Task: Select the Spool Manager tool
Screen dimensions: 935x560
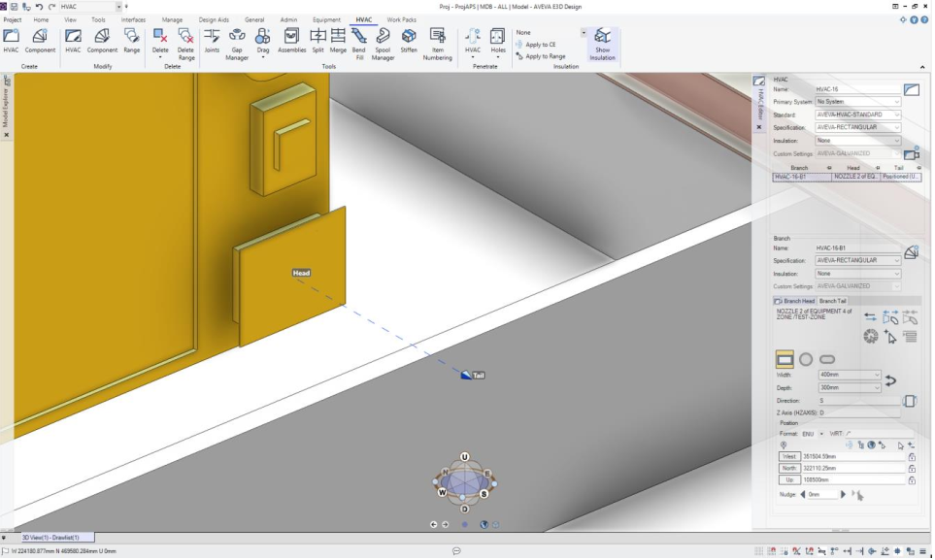Action: pos(384,40)
